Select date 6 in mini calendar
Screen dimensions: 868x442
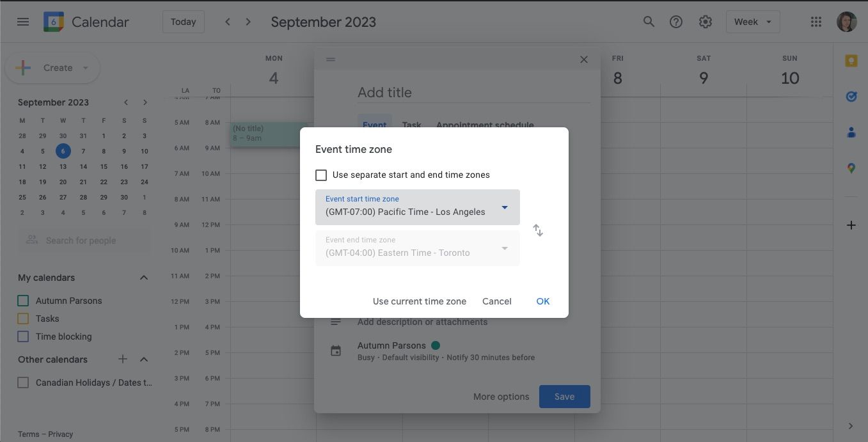pyautogui.click(x=63, y=151)
